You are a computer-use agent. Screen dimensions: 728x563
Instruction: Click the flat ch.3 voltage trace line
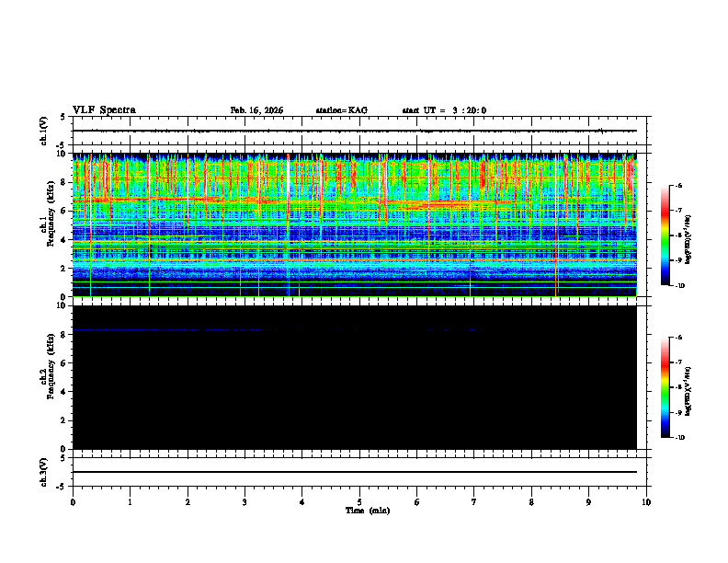click(x=354, y=472)
